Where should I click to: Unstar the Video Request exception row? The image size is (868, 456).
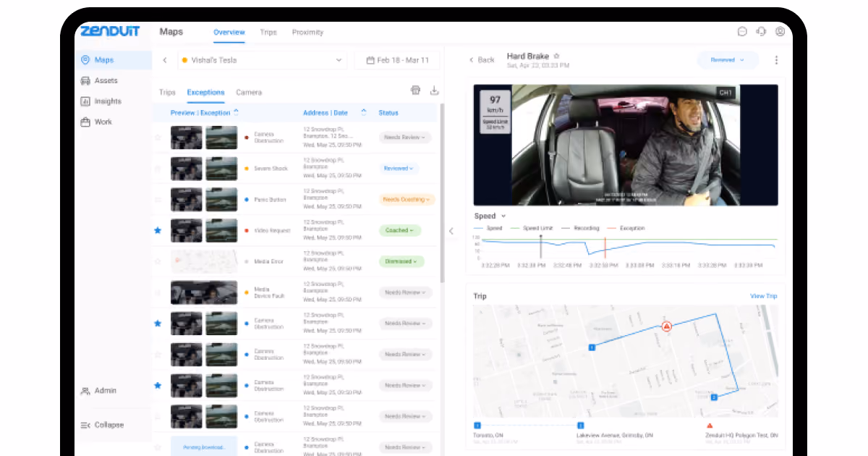coord(158,230)
